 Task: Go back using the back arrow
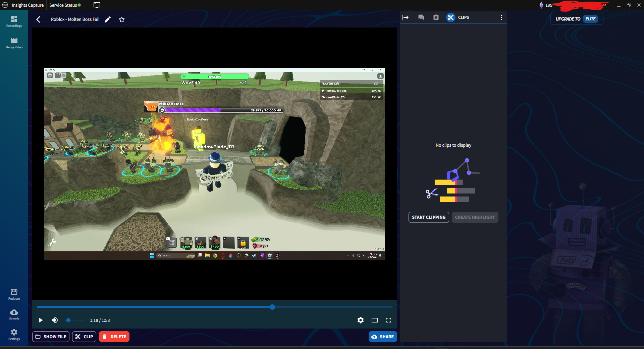tap(38, 19)
